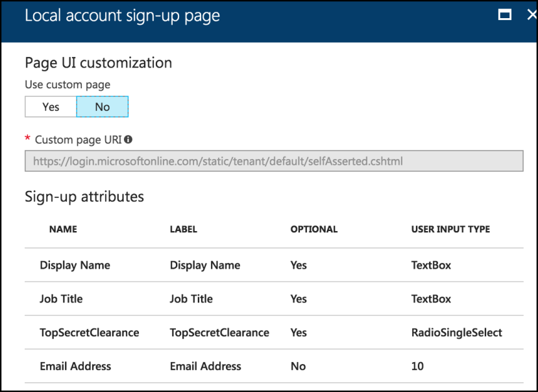Click the LABEL column header

click(184, 229)
